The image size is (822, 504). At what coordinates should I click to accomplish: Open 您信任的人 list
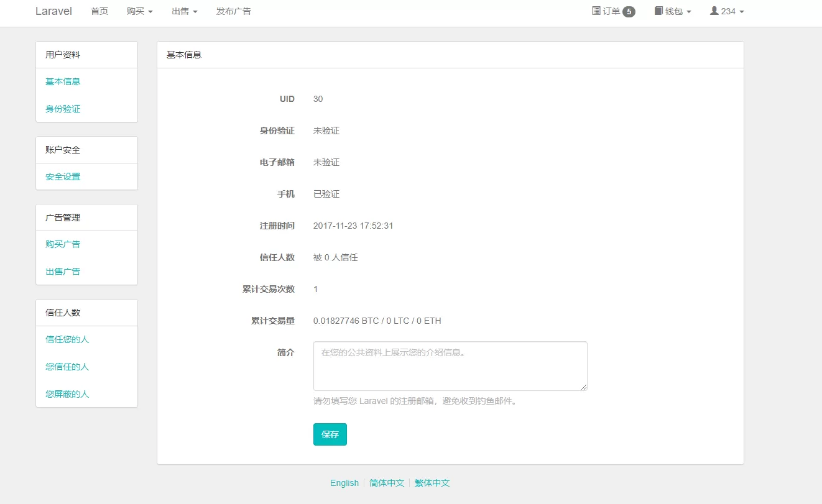pyautogui.click(x=67, y=366)
